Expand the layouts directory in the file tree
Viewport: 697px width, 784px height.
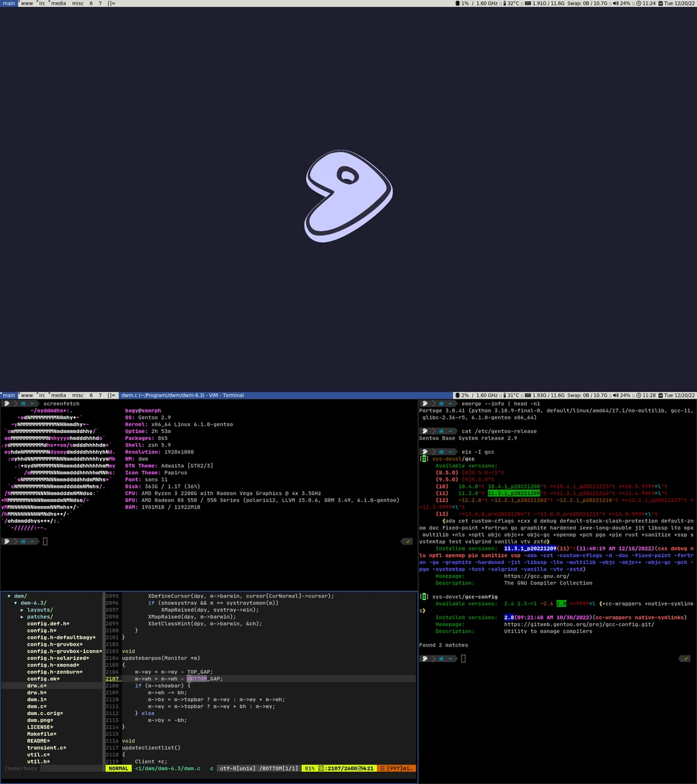tap(39, 609)
